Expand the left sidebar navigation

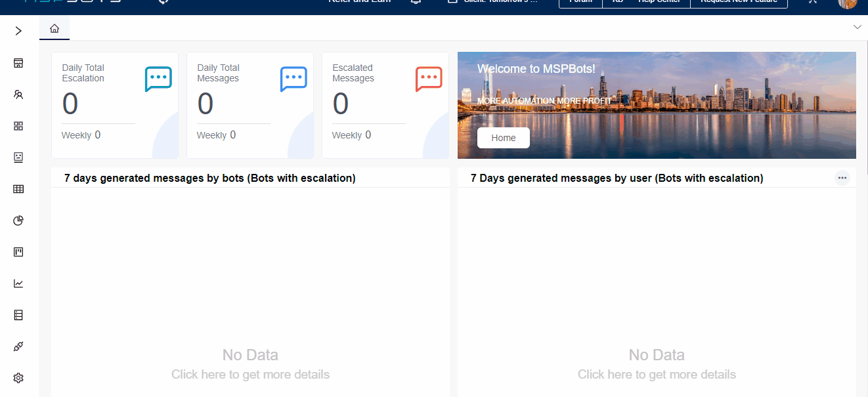[x=18, y=31]
